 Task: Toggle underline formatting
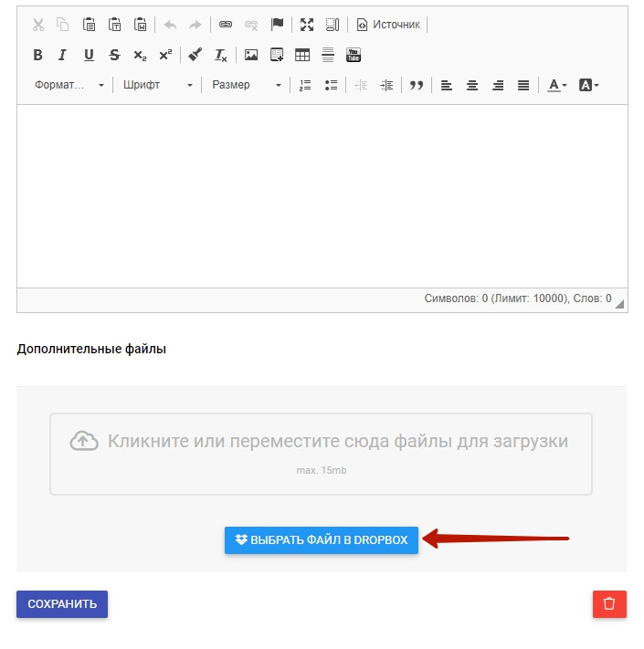click(x=89, y=55)
